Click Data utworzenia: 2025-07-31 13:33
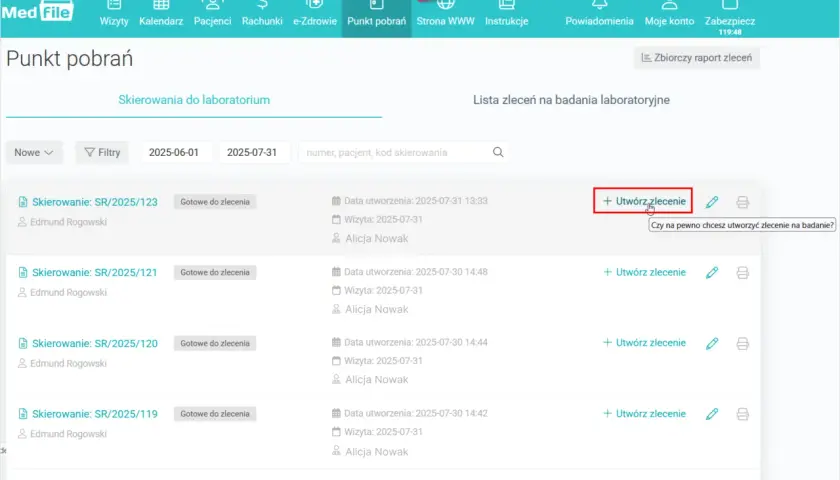The width and height of the screenshot is (840, 480). coord(416,201)
